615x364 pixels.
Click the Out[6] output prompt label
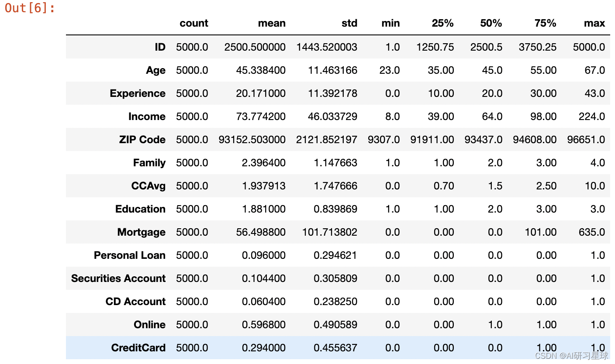coord(30,8)
